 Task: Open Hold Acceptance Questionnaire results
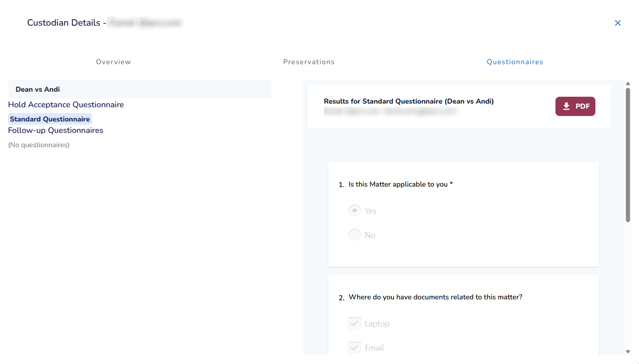coord(66,105)
